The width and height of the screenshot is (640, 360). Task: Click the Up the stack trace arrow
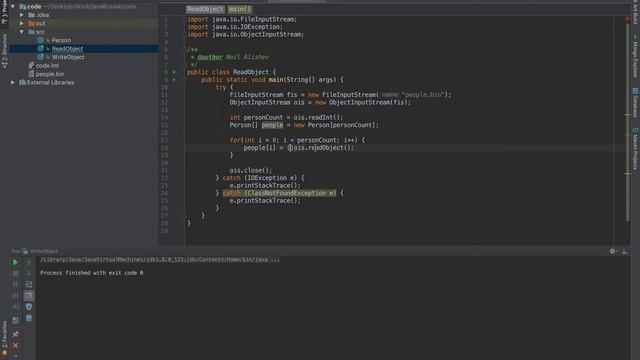[x=29, y=262]
